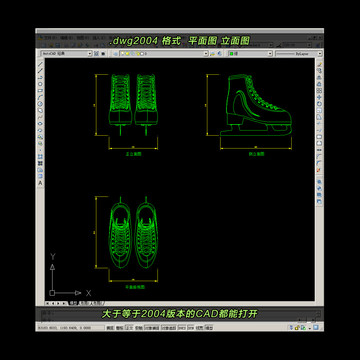Select the Rectangle draw tool

(x=40, y=90)
